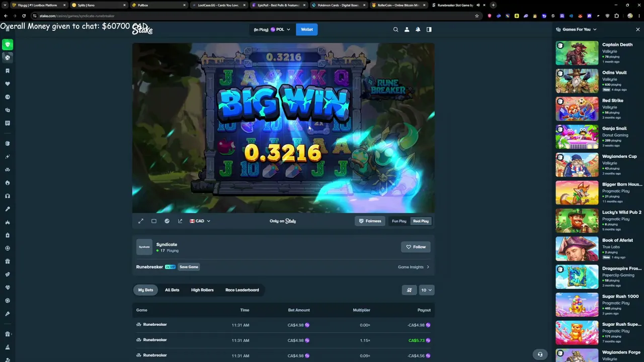The width and height of the screenshot is (644, 362).
Task: Open the Bigger Barn House game
Action: coord(577,193)
